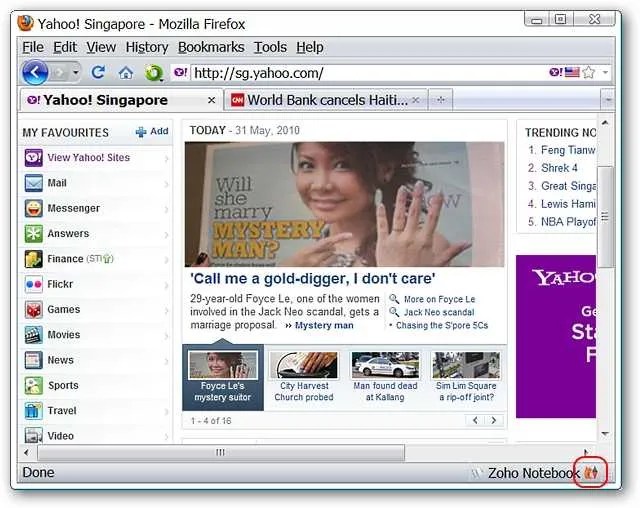Open the File menu
Viewport: 640px width, 508px height.
coord(33,47)
